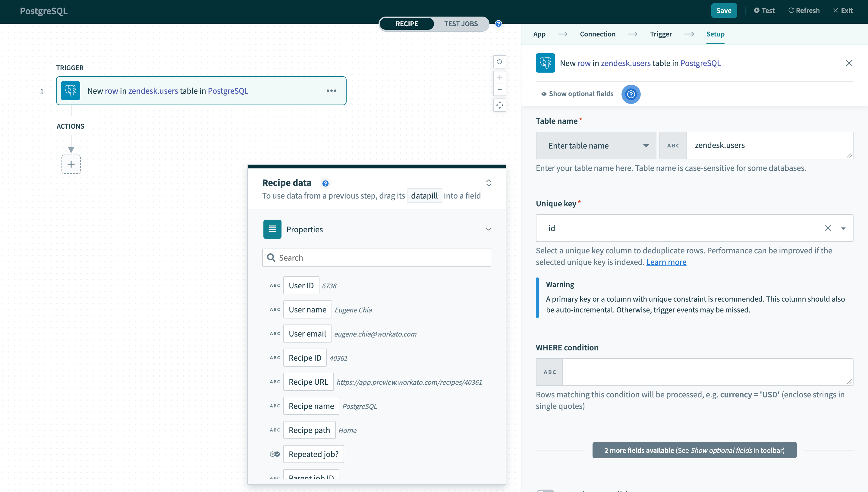Click the Save button

tap(723, 11)
